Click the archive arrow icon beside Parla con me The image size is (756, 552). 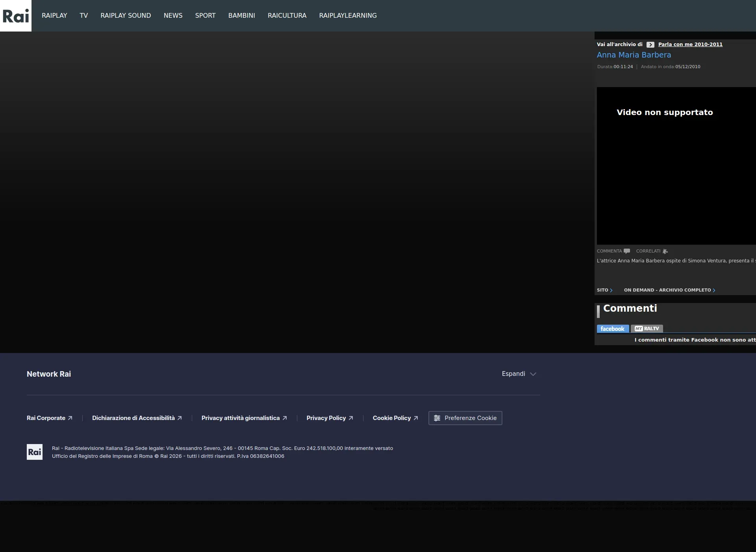click(x=650, y=45)
